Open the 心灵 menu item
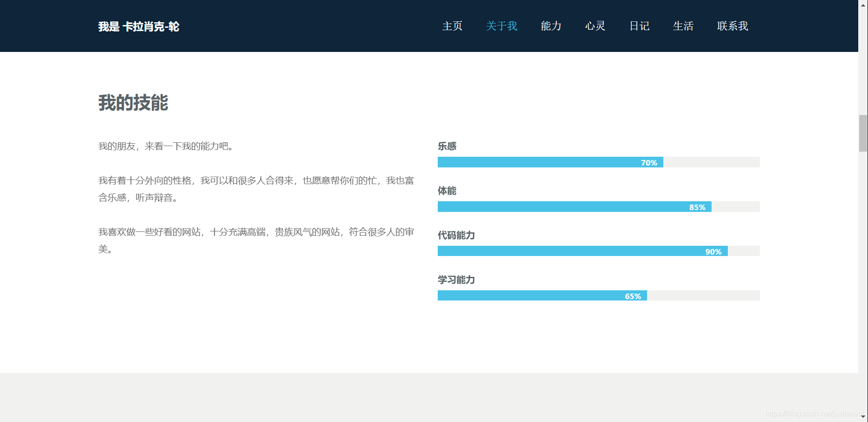This screenshot has height=422, width=868. point(595,26)
